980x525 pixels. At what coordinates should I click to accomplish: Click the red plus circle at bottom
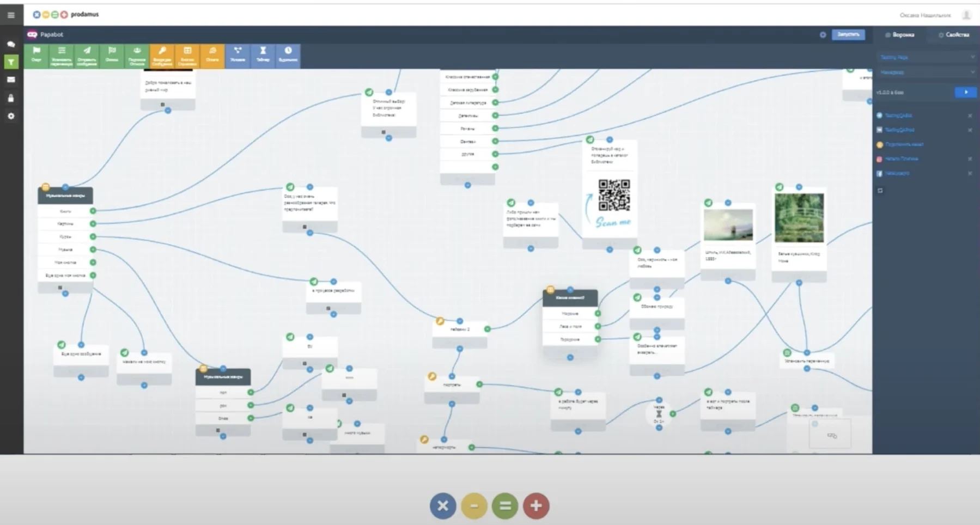tap(536, 506)
